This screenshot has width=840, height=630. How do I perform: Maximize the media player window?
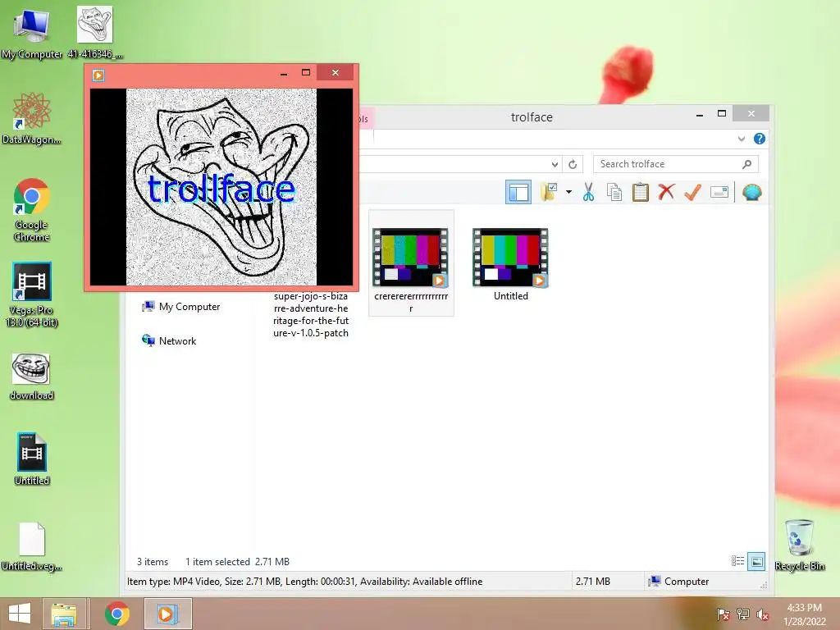(x=306, y=73)
